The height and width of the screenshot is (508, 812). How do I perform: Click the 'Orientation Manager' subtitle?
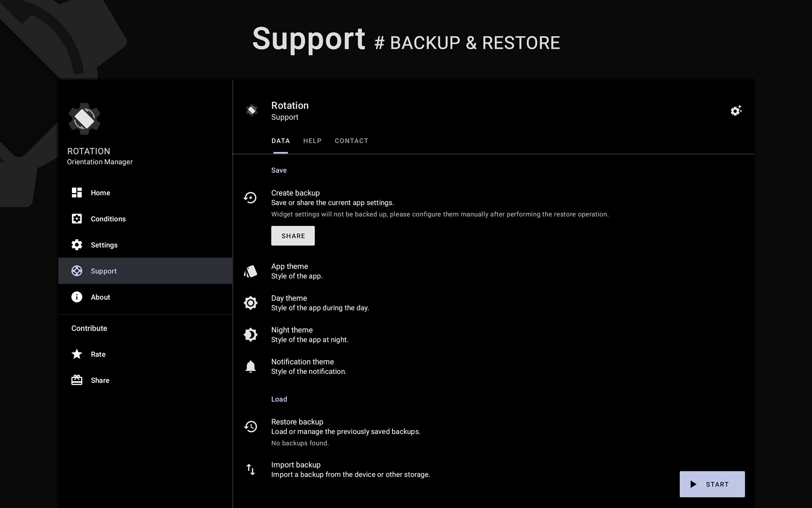coord(100,162)
